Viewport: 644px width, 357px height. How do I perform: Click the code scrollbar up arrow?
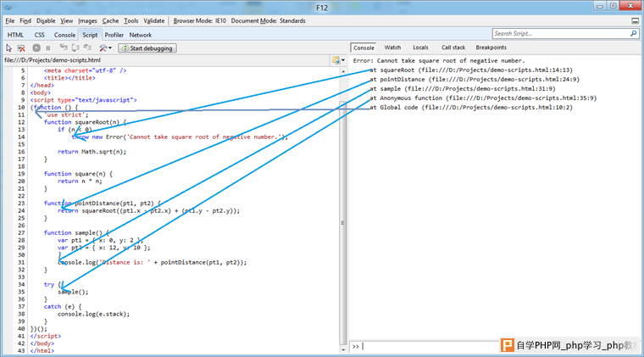click(x=343, y=71)
